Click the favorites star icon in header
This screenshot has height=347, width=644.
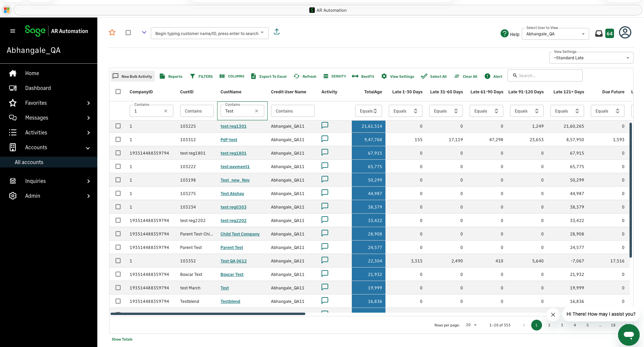112,33
